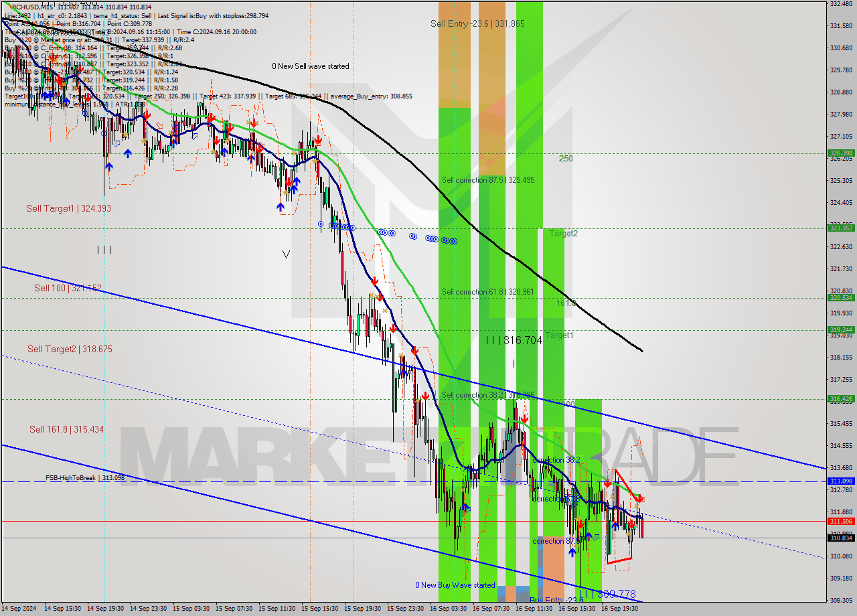Click the 332.480 price scale value
Screen dimensions: 857x616
point(841,3)
